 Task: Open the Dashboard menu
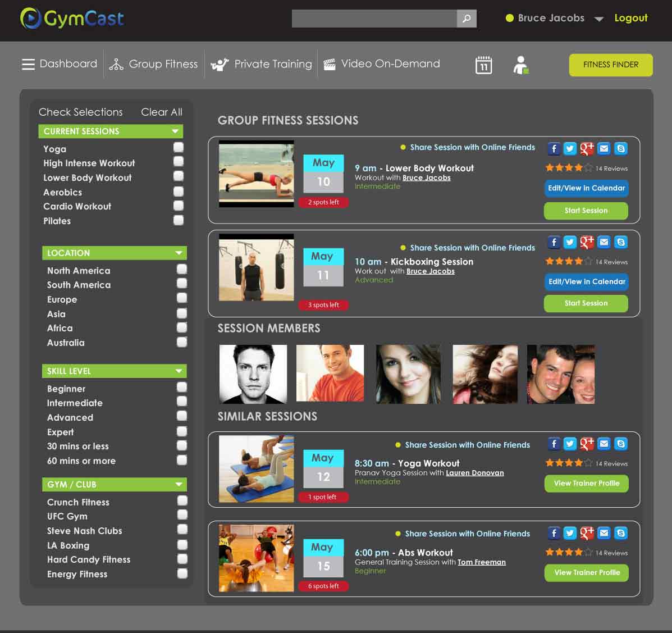[x=60, y=64]
